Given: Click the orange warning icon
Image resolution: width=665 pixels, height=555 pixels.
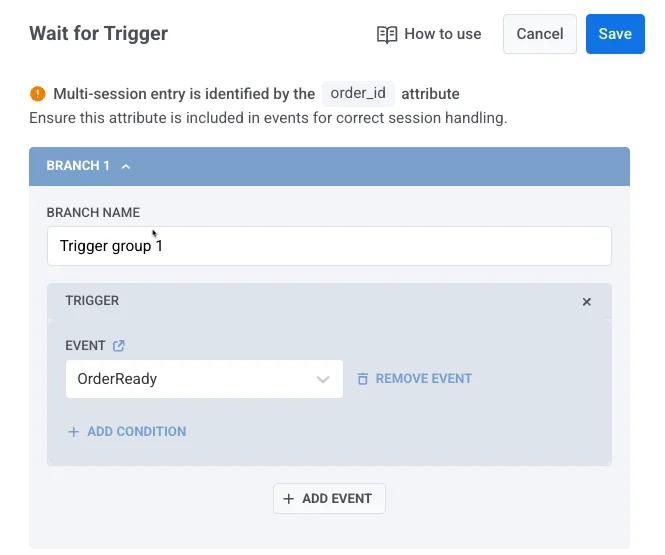Looking at the screenshot, I should 38,94.
